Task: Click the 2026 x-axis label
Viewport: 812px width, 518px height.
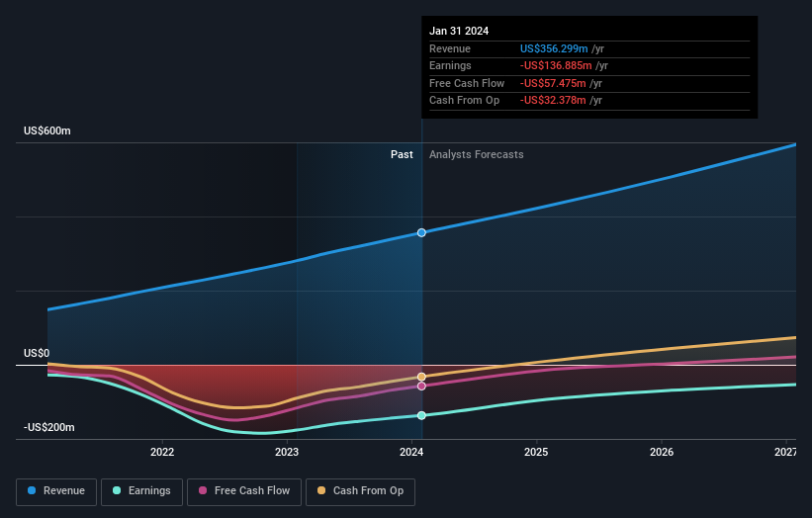Action: (x=662, y=453)
